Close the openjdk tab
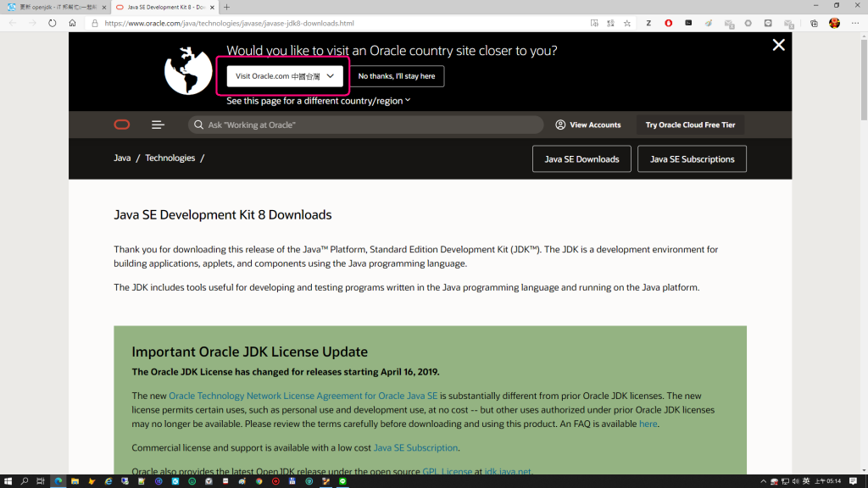868x488 pixels. (104, 7)
